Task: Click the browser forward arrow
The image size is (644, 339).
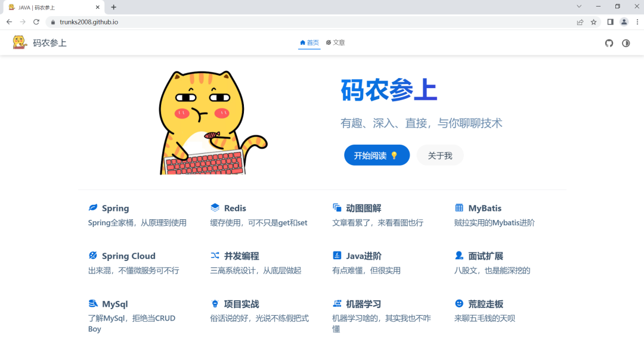Action: click(23, 22)
